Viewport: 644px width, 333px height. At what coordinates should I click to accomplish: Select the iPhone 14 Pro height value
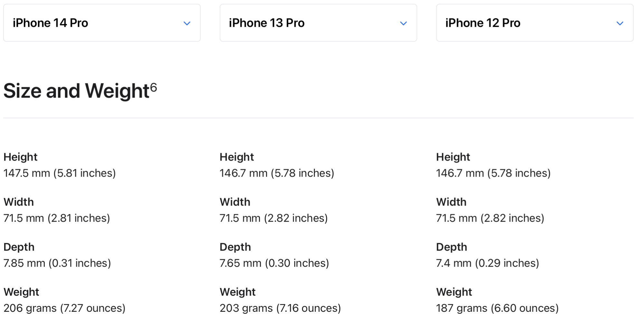pos(60,173)
